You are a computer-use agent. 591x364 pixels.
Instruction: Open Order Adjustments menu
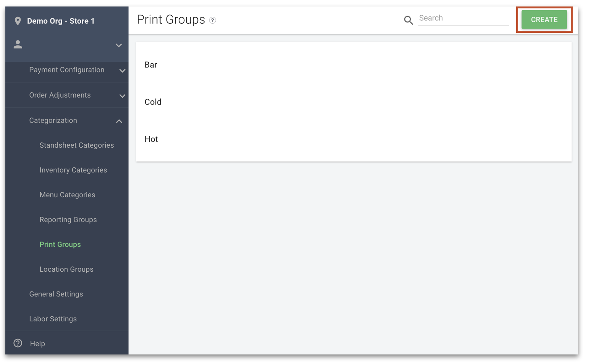coord(60,95)
